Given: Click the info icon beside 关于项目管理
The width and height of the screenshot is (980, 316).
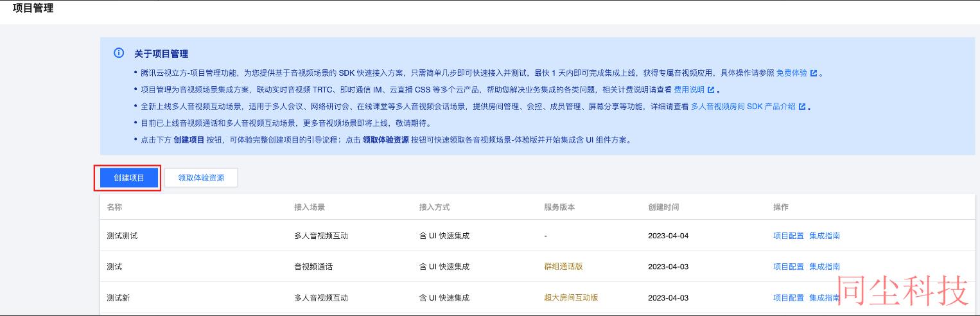Looking at the screenshot, I should tap(119, 53).
